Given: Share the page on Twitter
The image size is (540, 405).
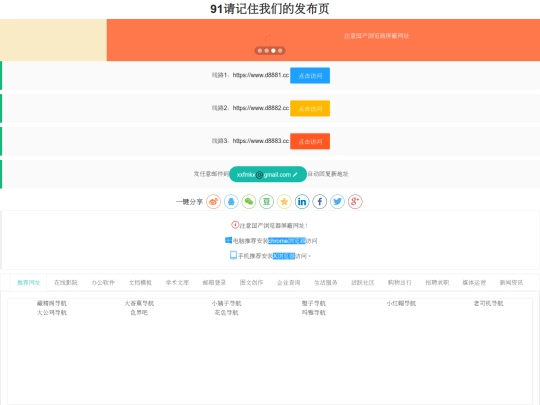Looking at the screenshot, I should pos(338,201).
